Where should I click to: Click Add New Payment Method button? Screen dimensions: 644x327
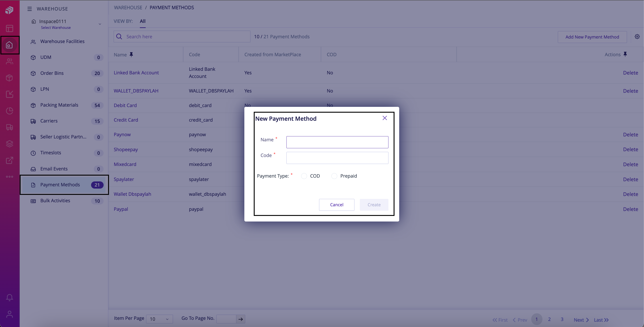pyautogui.click(x=592, y=37)
